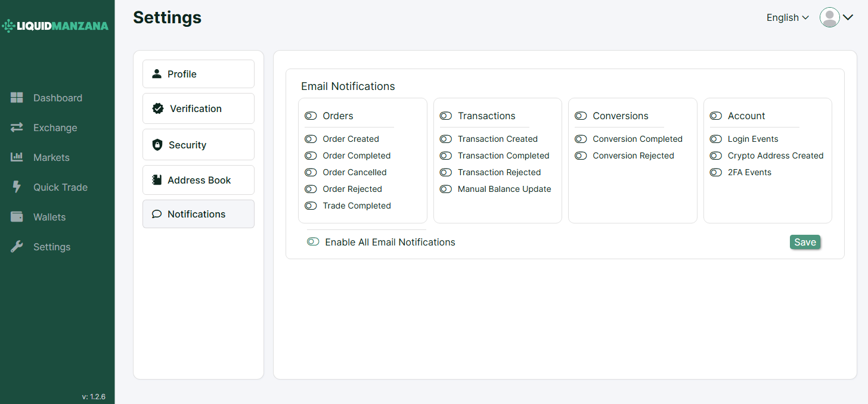Open the Security settings tab
Screen dimensions: 868x404
(x=198, y=145)
